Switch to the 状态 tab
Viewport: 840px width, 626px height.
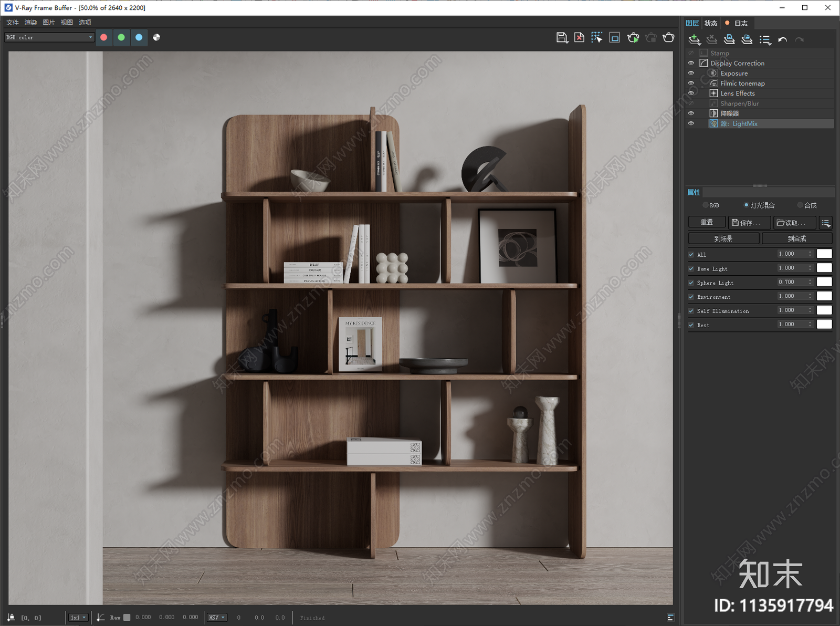coord(711,23)
